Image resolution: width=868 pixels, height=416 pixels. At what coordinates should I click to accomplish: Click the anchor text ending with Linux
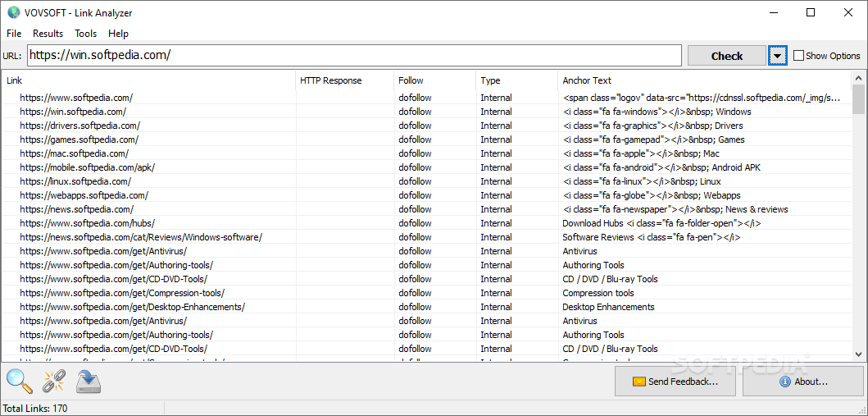642,181
